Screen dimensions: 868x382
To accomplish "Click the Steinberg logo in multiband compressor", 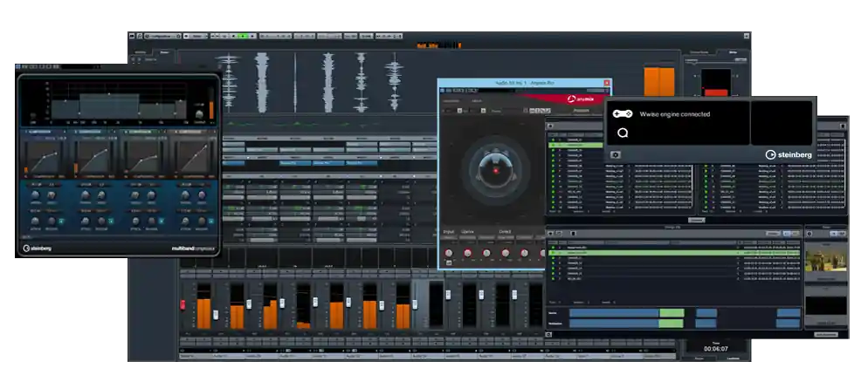I will pos(37,249).
